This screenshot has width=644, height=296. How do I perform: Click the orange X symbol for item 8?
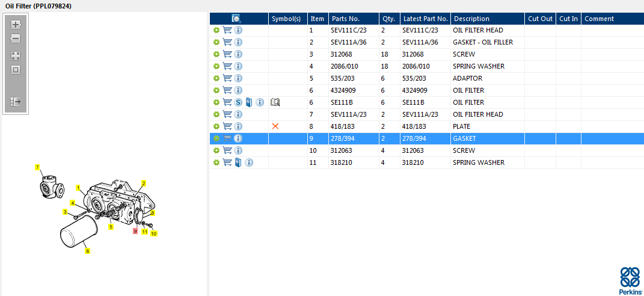tap(275, 126)
